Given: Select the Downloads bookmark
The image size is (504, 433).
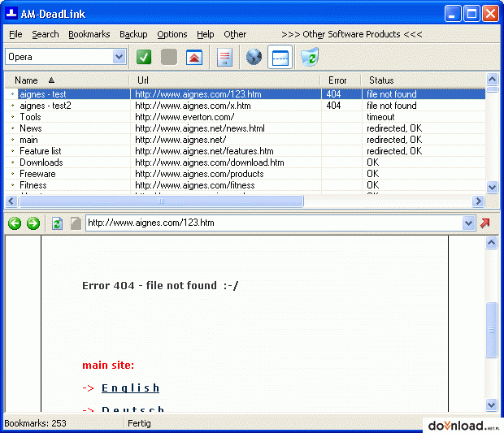Looking at the screenshot, I should 41,162.
